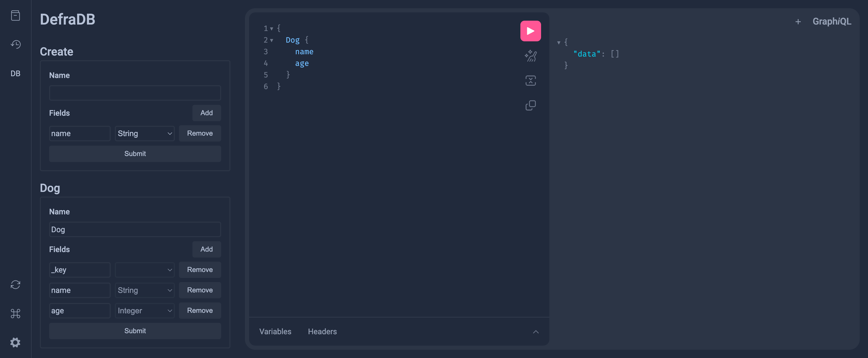Remove the age field from Dog
Viewport: 868px width, 358px height.
click(200, 311)
